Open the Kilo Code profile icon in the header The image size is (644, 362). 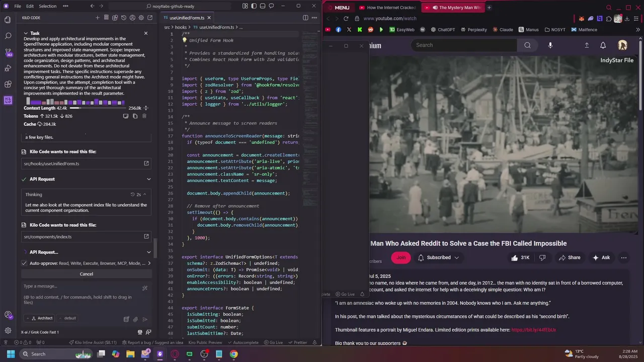[x=132, y=18]
